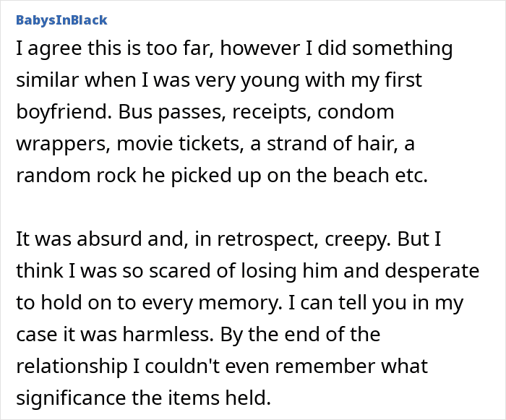Click the word "memory" in the comment

click(240, 302)
